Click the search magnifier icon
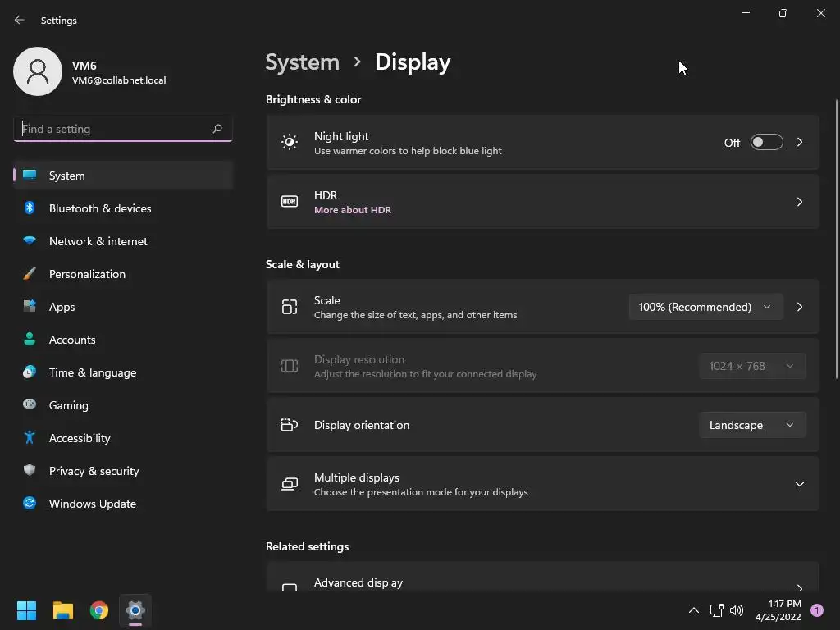 click(217, 129)
